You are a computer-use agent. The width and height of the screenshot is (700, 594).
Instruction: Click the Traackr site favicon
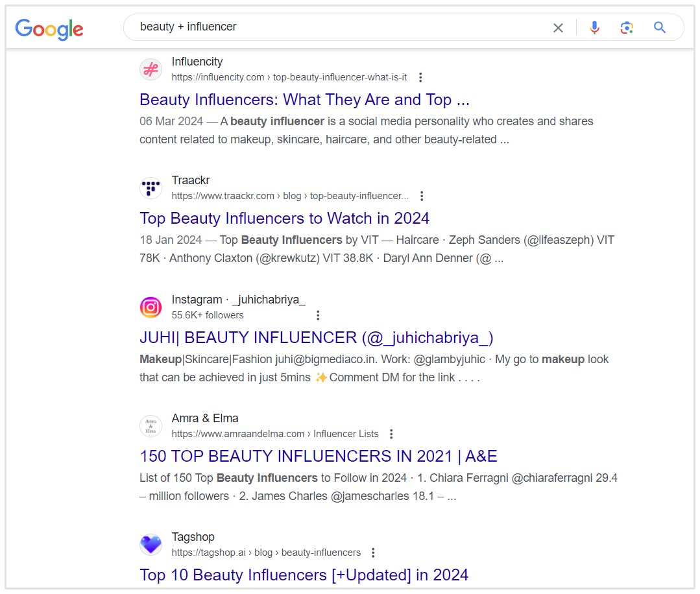pos(151,188)
